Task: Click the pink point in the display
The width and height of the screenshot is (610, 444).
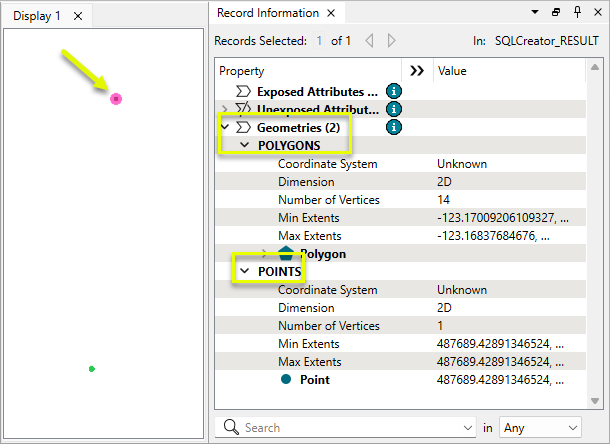Action: coord(116,99)
